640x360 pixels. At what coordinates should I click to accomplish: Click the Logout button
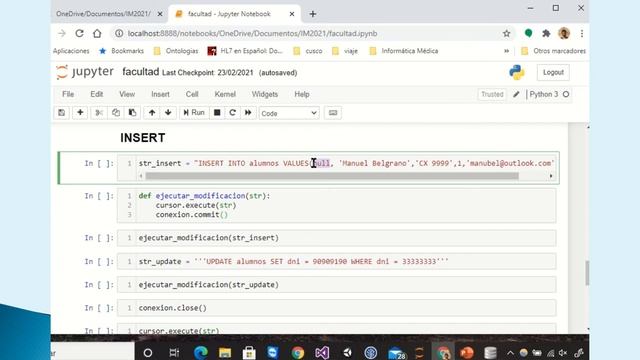553,72
